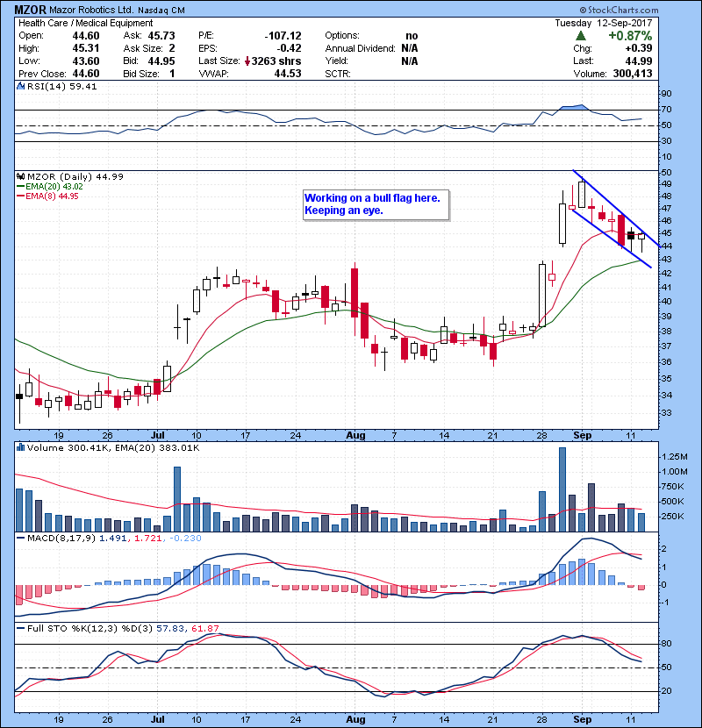Image resolution: width=702 pixels, height=728 pixels.
Task: Click the 49 price axis label
Action: pos(666,184)
